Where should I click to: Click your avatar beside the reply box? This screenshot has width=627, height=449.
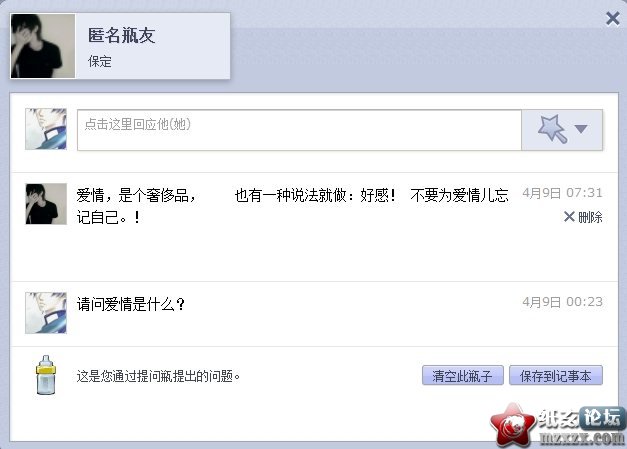point(46,129)
